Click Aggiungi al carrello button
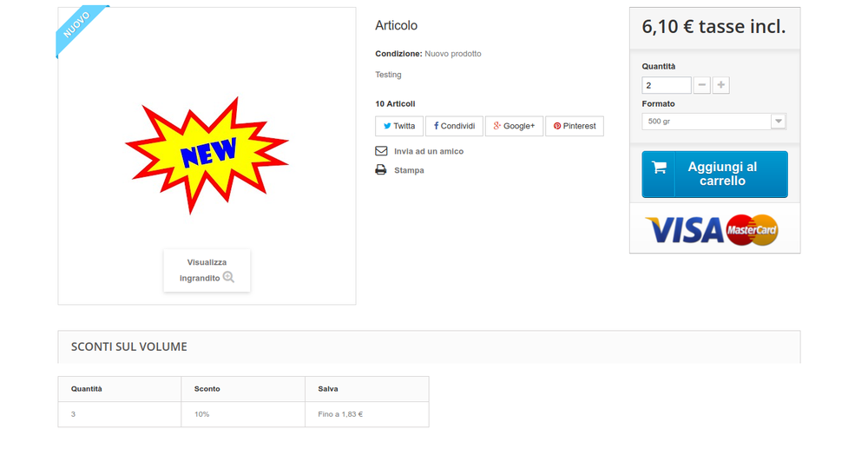Screen dimensions: 868x475 [x=714, y=175]
